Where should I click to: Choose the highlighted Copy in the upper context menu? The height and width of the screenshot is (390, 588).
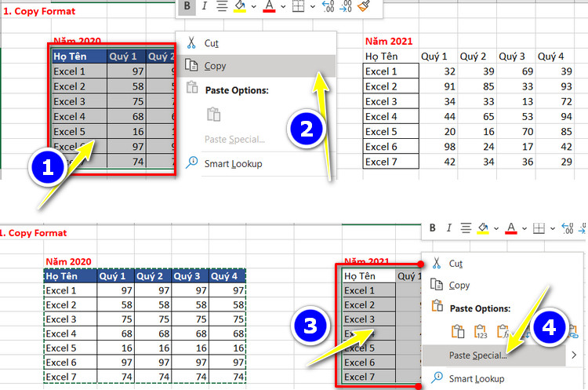216,66
